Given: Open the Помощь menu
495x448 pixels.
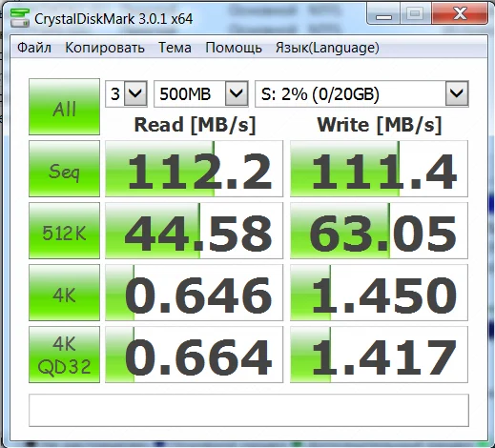Looking at the screenshot, I should click(x=234, y=48).
